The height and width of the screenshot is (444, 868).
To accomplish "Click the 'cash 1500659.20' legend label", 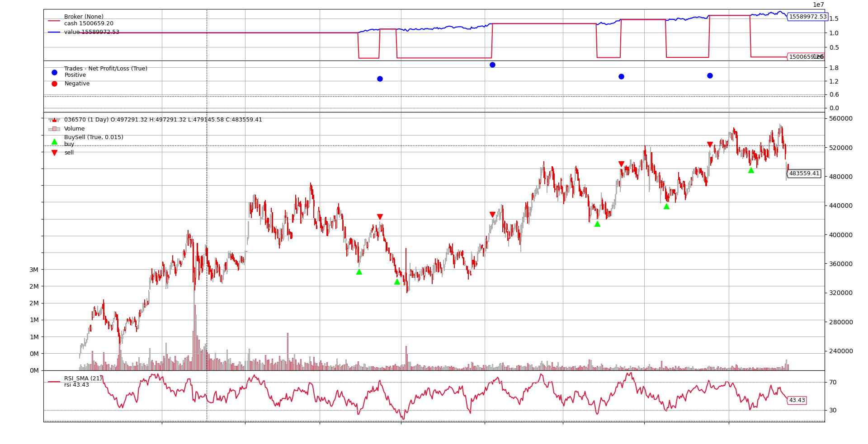I will click(x=89, y=23).
